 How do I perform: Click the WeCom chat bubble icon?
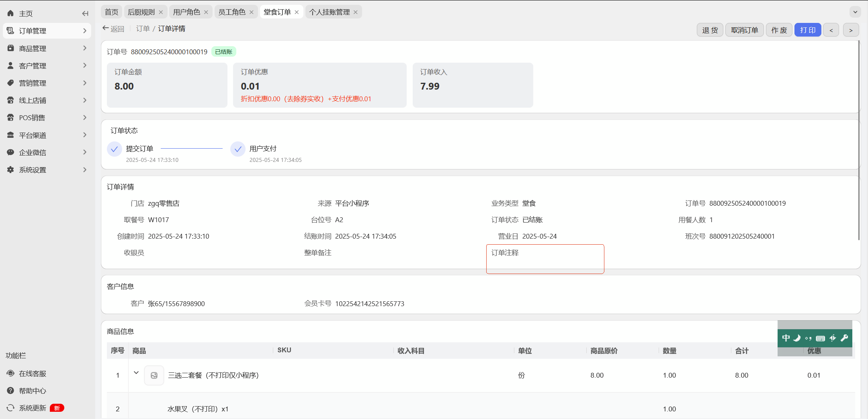[x=10, y=152]
